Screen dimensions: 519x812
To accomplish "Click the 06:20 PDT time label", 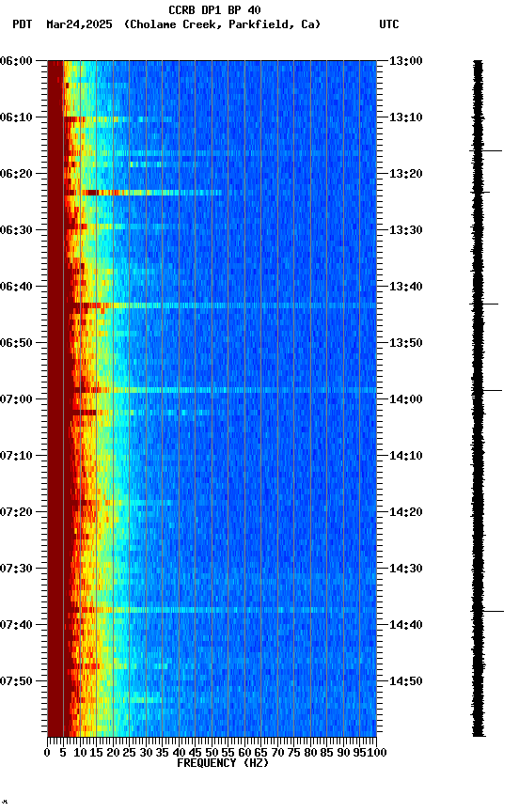I will pos(16,174).
